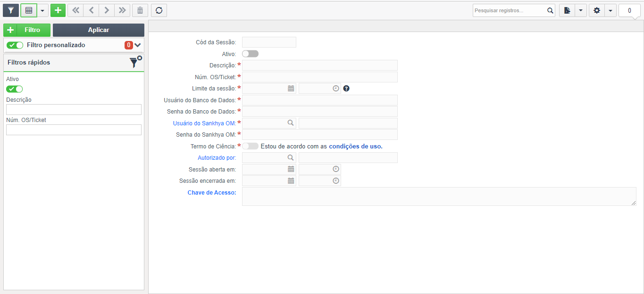Click the Usuário do Banco de Dados field

320,100
